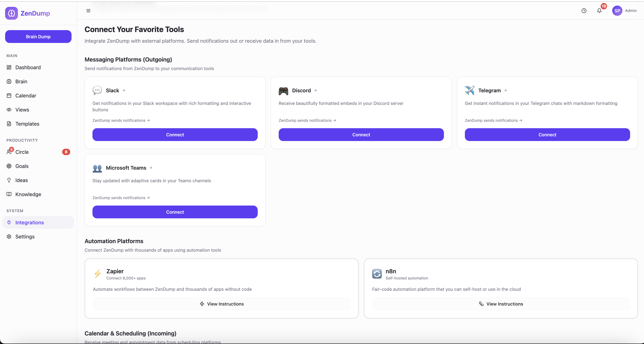The width and height of the screenshot is (644, 344).
Task: Connect the Telegram integration
Action: [x=547, y=135]
